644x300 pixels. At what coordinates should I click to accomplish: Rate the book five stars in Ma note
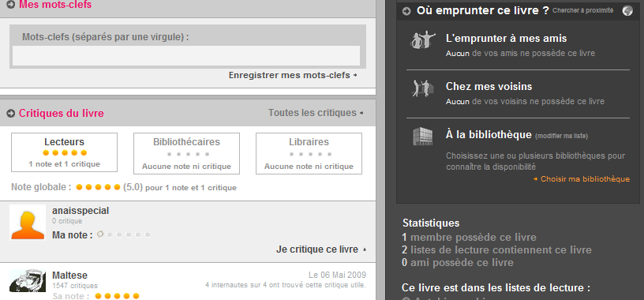(148, 235)
